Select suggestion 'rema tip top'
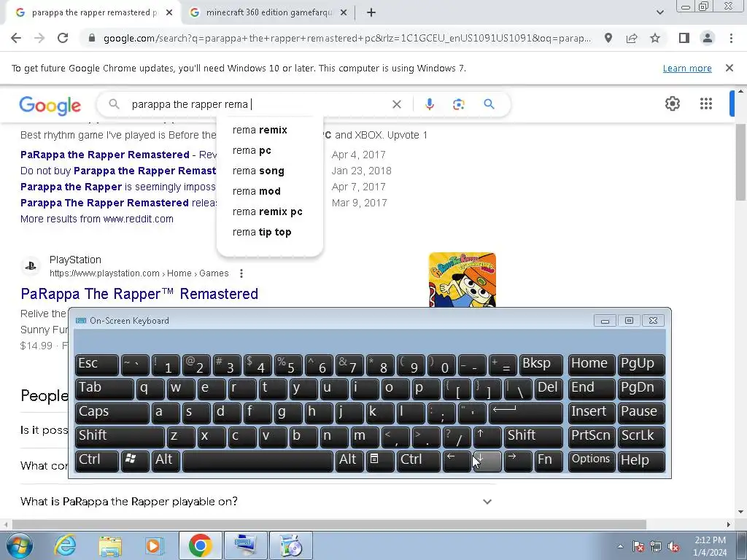This screenshot has height=560, width=747. tap(262, 233)
